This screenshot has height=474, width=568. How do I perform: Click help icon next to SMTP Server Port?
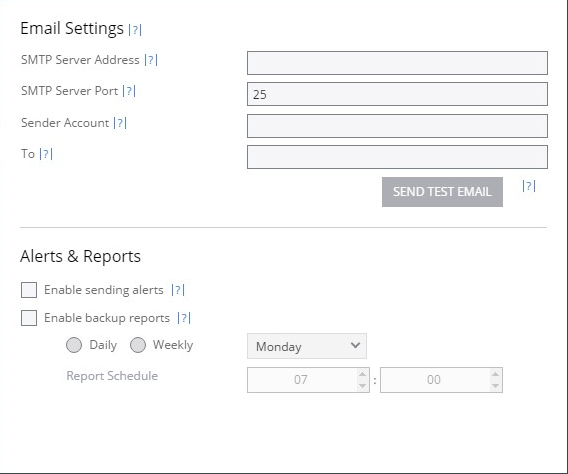129,91
